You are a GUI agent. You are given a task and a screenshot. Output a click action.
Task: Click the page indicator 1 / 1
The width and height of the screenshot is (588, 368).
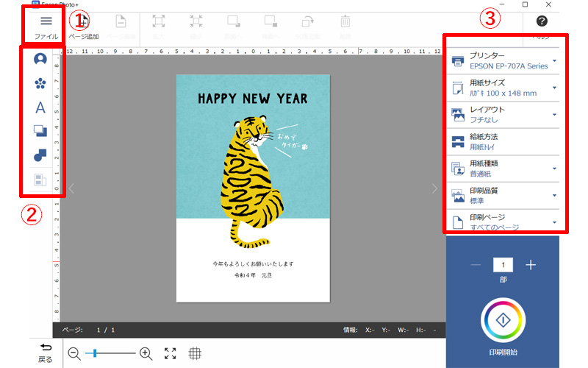click(105, 330)
